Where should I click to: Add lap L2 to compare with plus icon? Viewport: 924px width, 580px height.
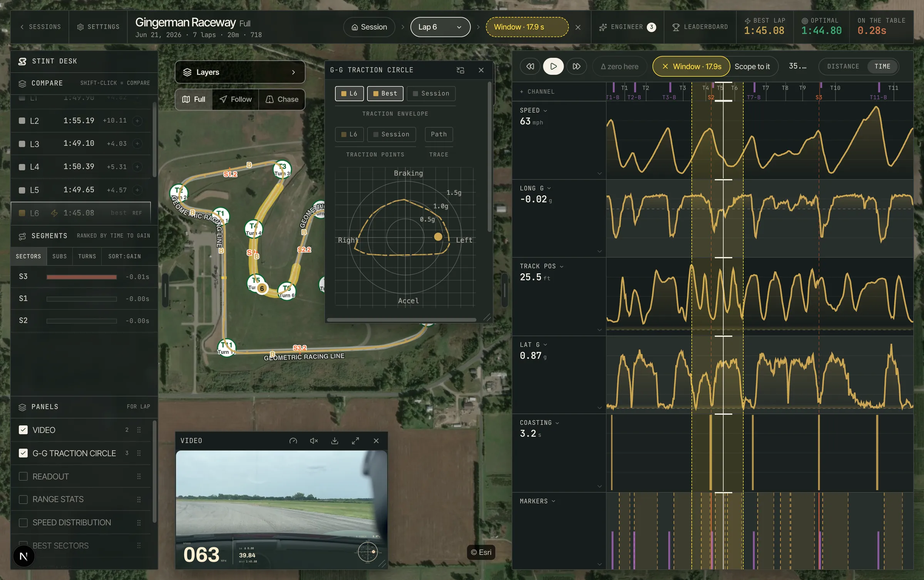pyautogui.click(x=137, y=121)
